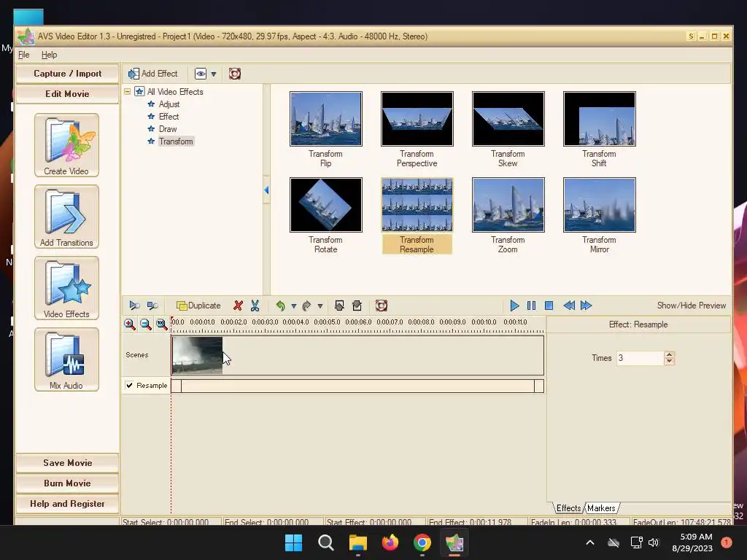Click the grey redo arrow
The width and height of the screenshot is (747, 560).
(x=307, y=306)
